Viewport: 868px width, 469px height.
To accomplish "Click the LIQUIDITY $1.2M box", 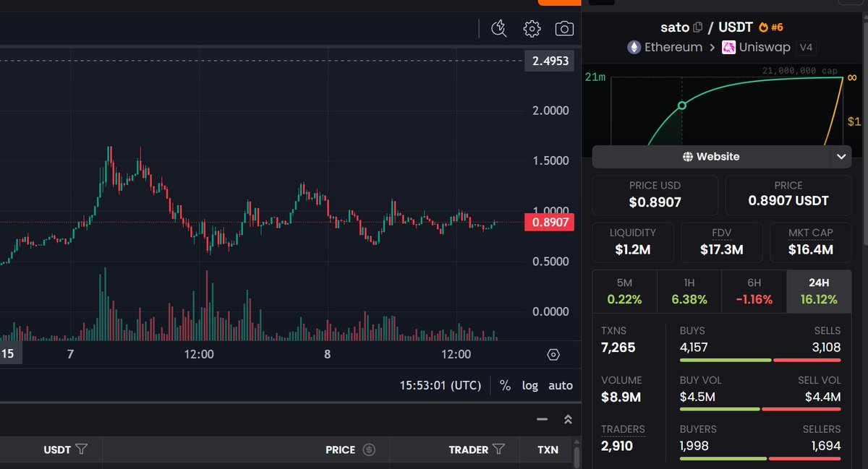I will (x=633, y=242).
